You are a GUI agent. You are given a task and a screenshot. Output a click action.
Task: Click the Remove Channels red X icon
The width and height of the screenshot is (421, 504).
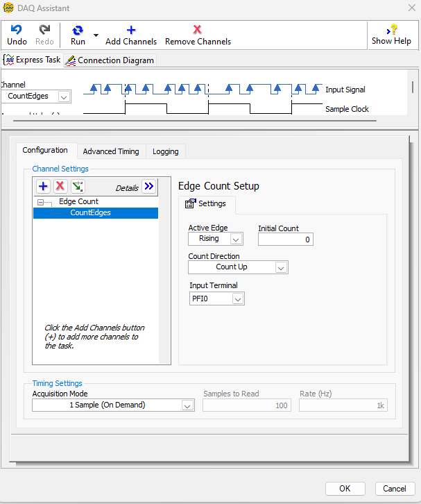[x=198, y=30]
